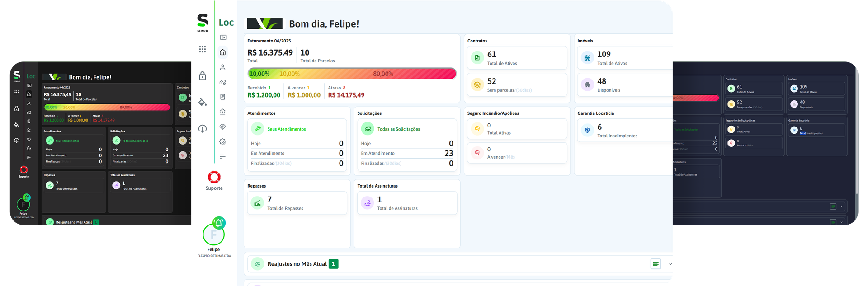Screen dimensions: 868x286
Task: Click the blue buildings icon beside 109, light dashboard
Action: click(587, 57)
